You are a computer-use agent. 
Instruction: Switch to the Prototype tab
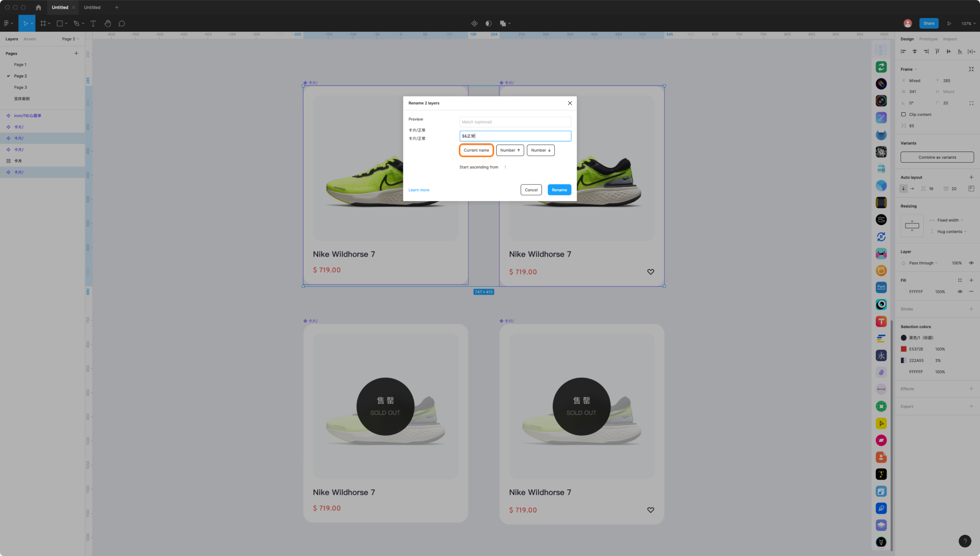click(928, 39)
